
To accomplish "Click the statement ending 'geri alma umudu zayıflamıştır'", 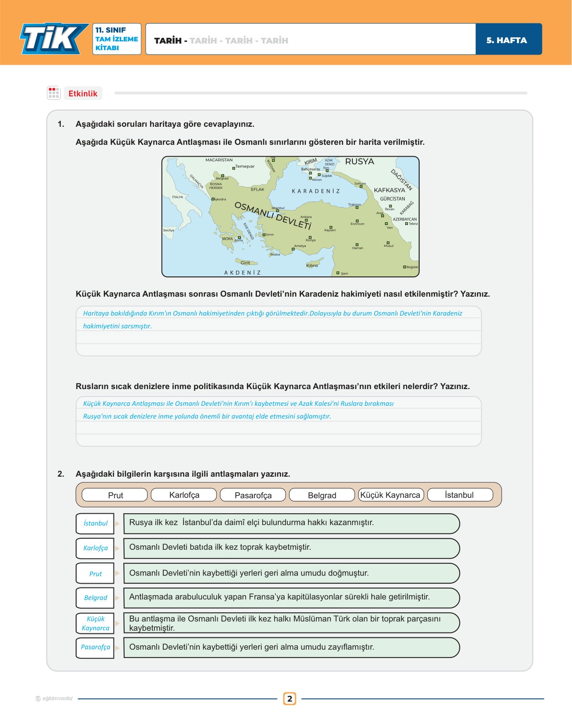I will (292, 648).
